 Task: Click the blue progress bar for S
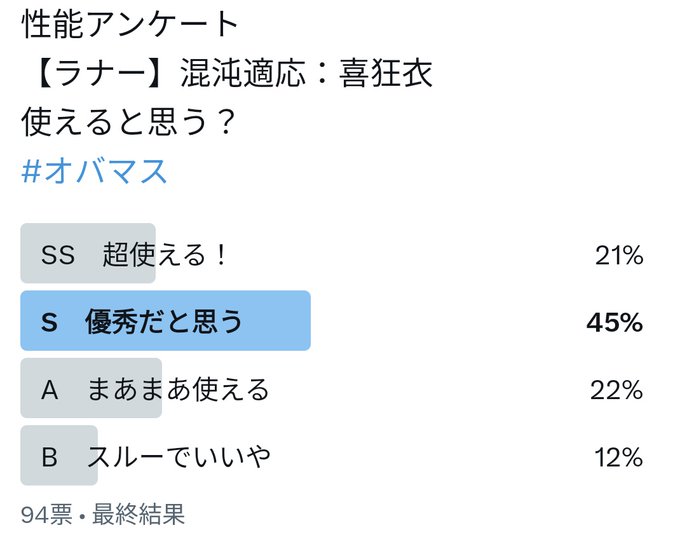tap(166, 321)
